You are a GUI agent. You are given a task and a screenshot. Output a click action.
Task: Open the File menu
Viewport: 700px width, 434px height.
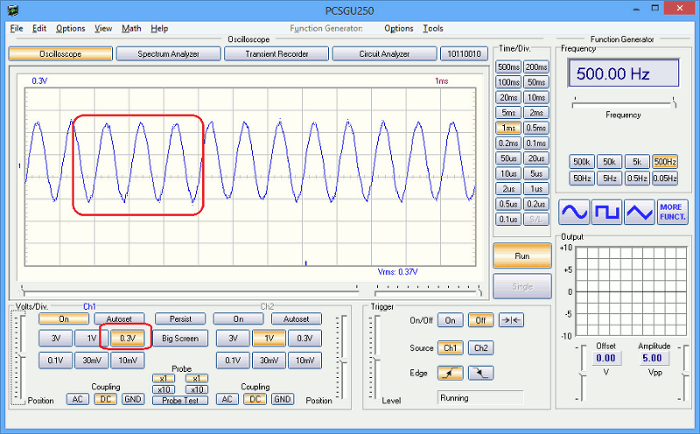(16, 29)
